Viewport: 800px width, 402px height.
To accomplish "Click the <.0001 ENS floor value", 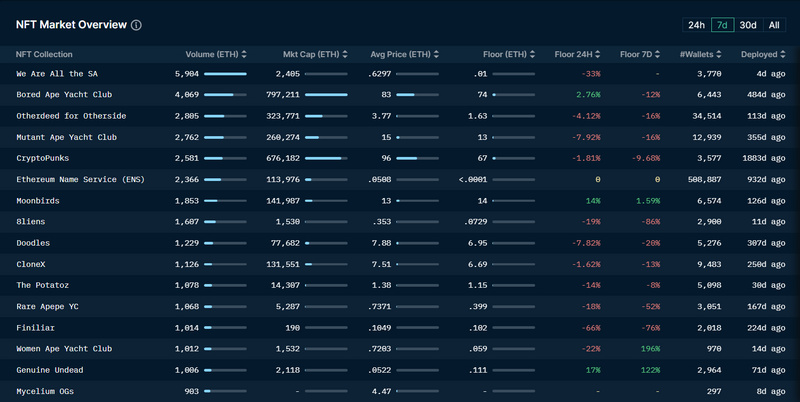I will coord(473,180).
